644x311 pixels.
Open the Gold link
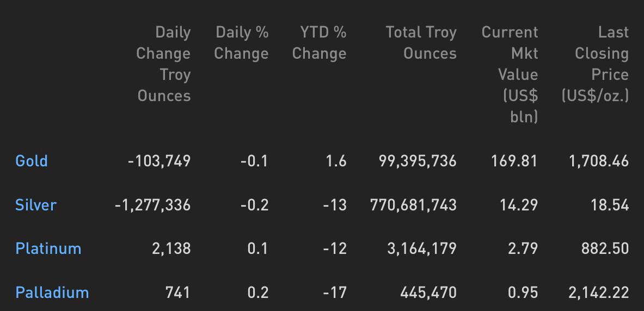click(x=32, y=161)
